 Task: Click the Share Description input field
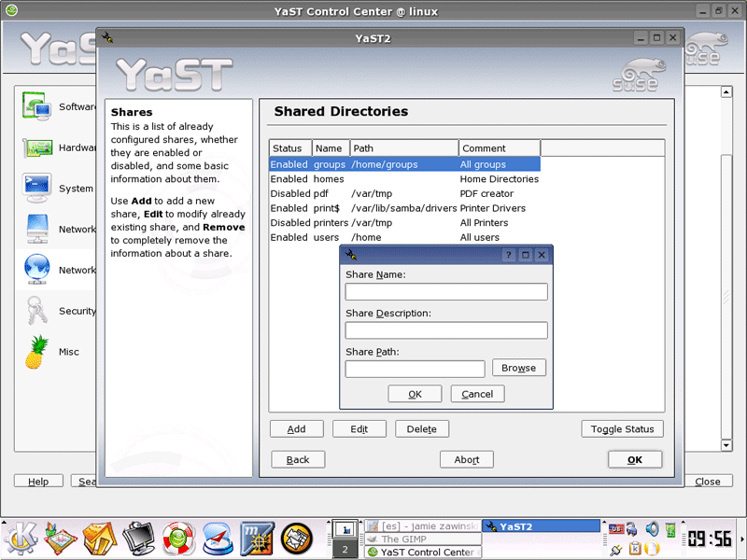click(x=446, y=330)
